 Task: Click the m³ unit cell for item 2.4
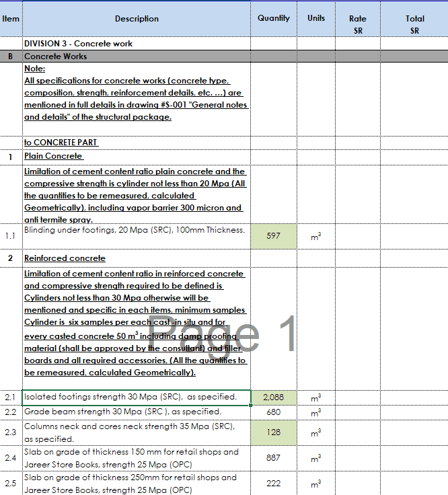(316, 458)
